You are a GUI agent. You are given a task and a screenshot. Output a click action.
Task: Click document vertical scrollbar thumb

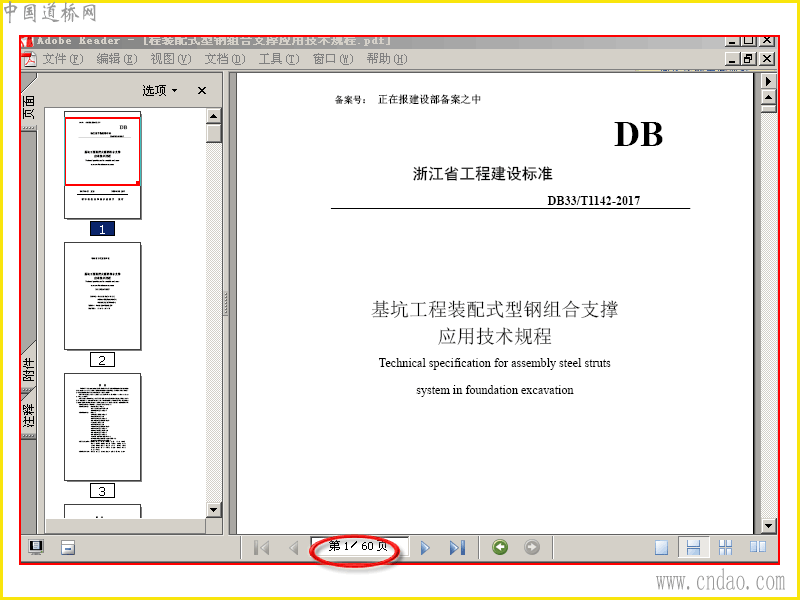[768, 109]
